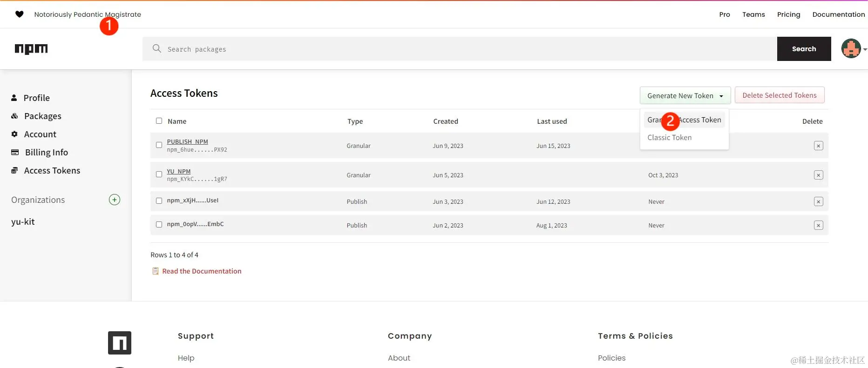Click the Oct 3, 2023 expiry cell
Screen dimensions: 868x368
point(663,175)
